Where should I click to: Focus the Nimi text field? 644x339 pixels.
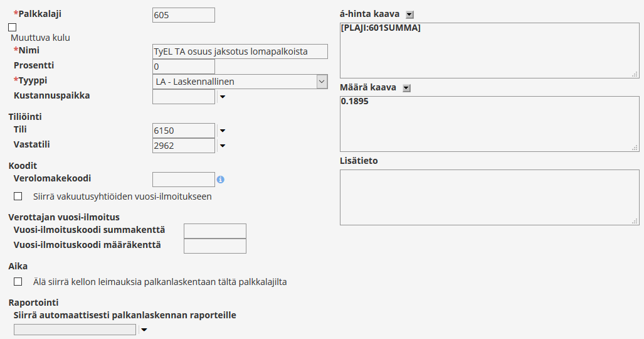240,51
